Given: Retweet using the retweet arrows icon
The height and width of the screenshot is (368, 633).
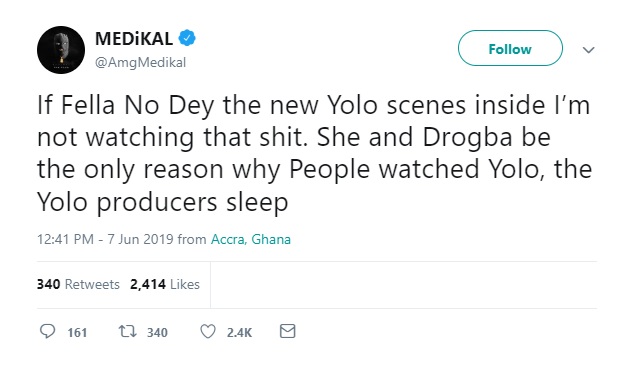Looking at the screenshot, I should (128, 331).
